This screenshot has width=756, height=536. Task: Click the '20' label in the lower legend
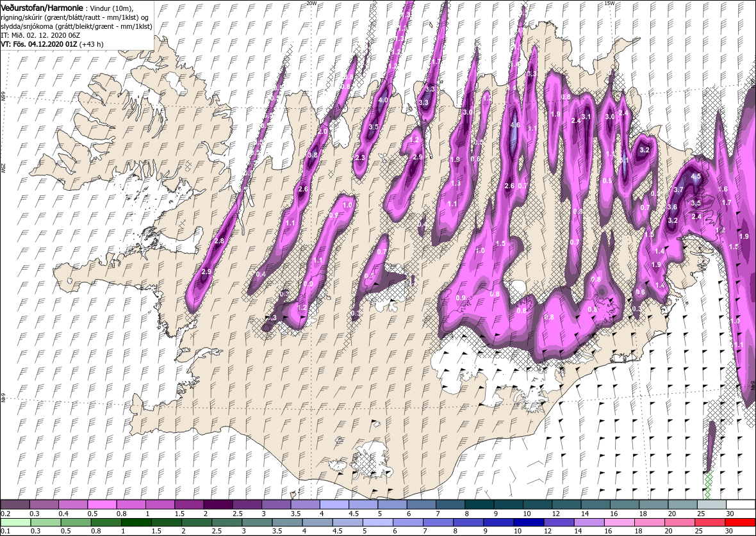[x=669, y=531]
